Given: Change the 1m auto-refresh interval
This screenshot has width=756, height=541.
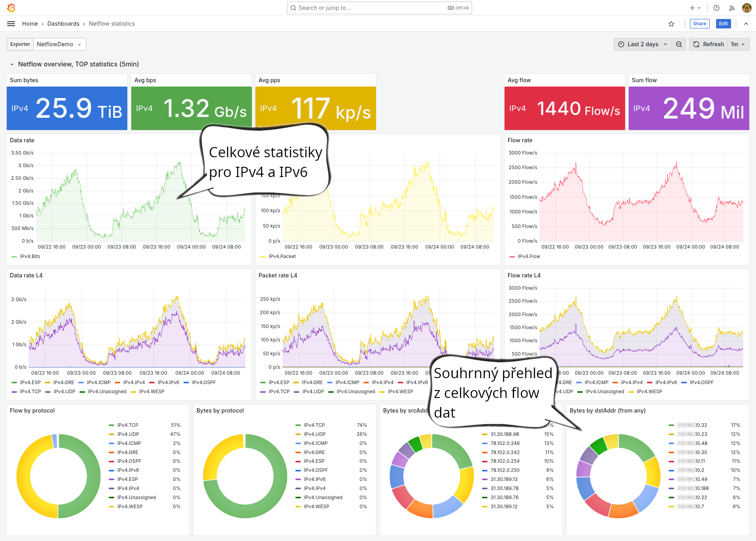Looking at the screenshot, I should tap(738, 44).
